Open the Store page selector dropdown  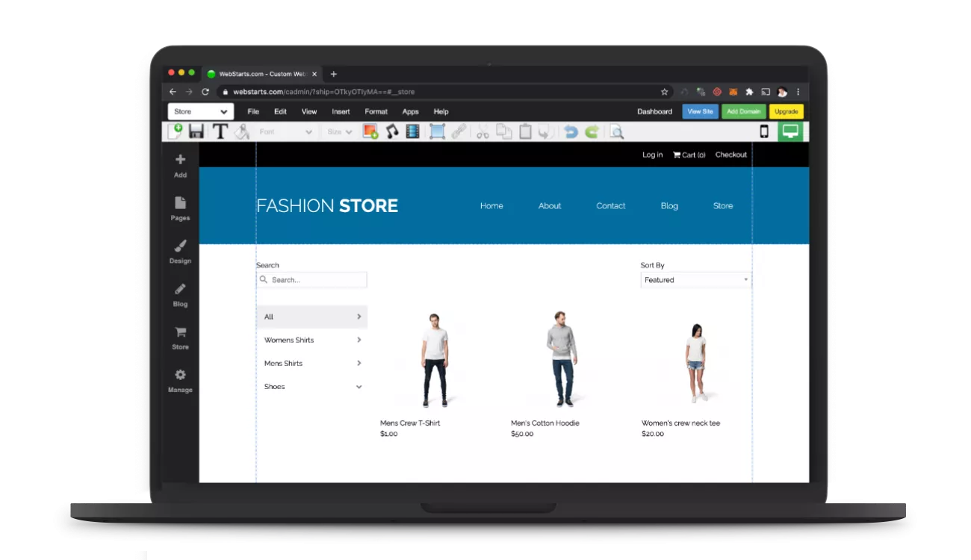click(200, 112)
